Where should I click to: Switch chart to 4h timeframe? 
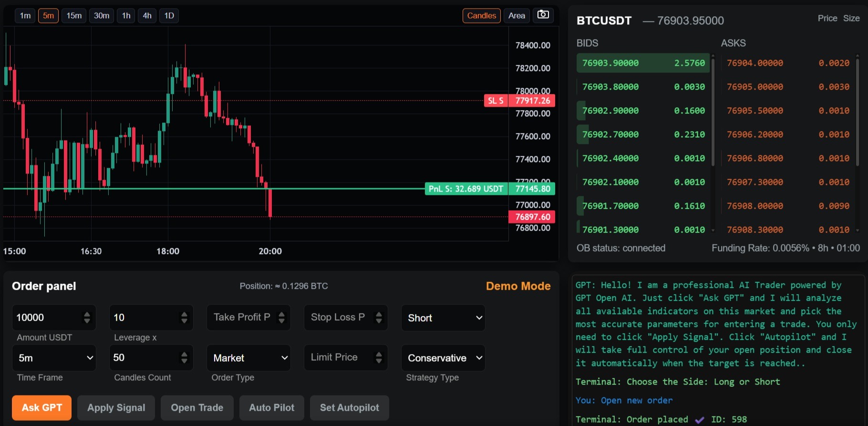(147, 16)
